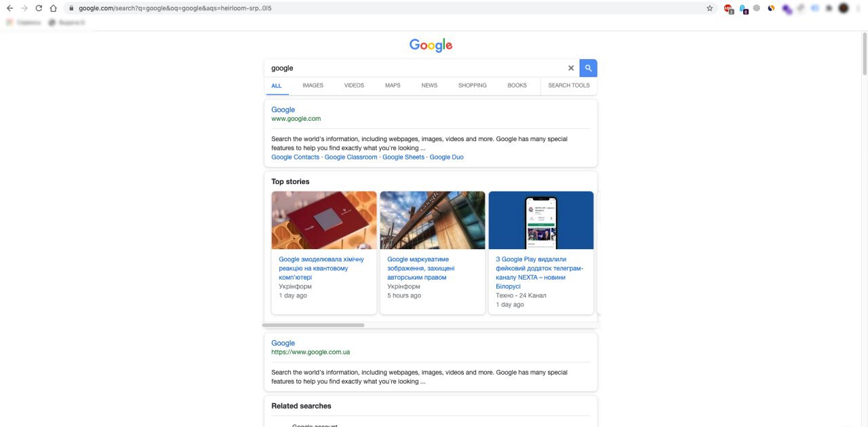Click the www.google.com green URL

296,119
